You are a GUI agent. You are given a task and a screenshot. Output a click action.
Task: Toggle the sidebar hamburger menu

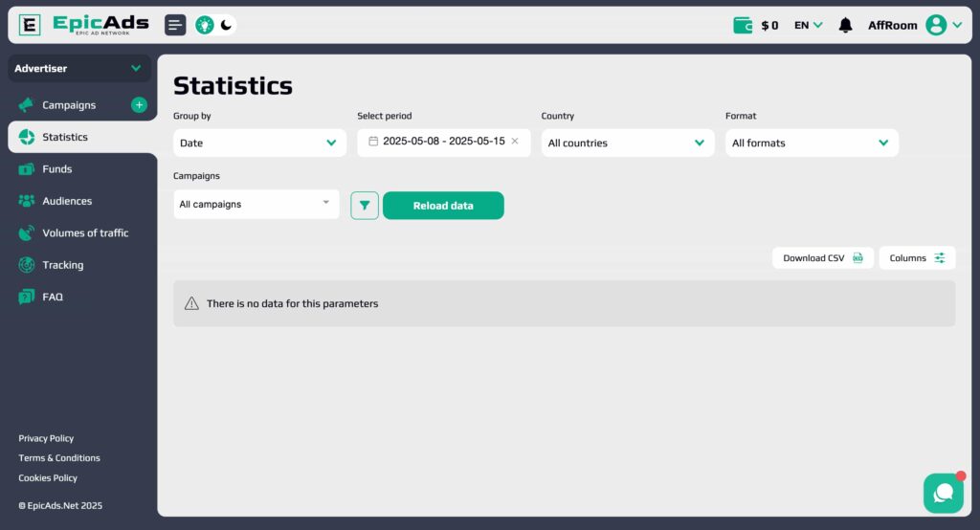[x=175, y=25]
